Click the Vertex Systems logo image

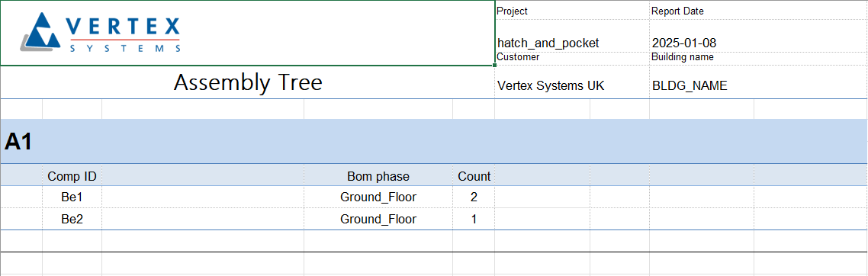coord(101,33)
